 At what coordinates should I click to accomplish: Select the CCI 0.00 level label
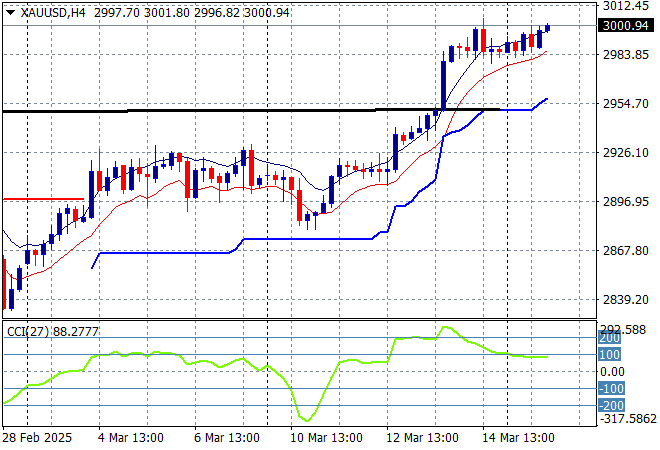pyautogui.click(x=612, y=372)
